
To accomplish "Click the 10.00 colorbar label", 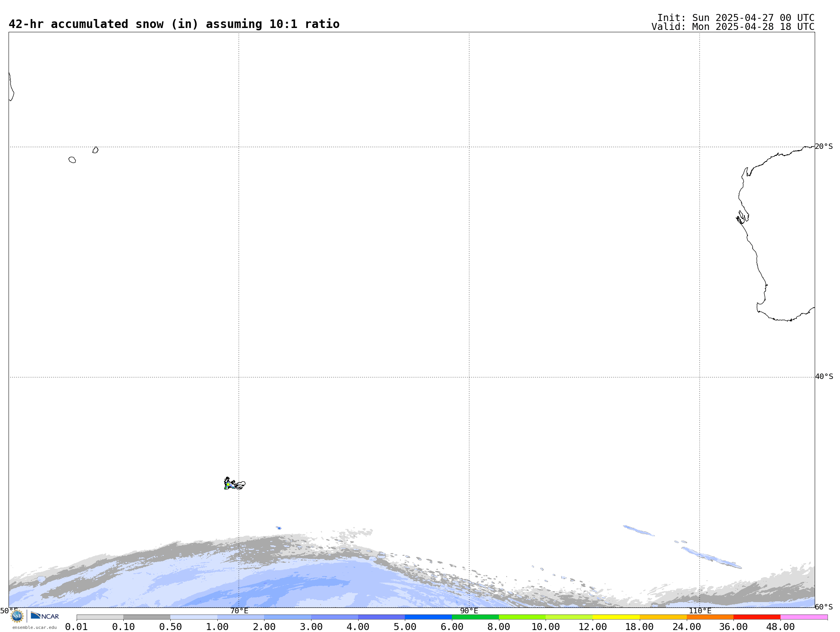I will click(546, 627).
